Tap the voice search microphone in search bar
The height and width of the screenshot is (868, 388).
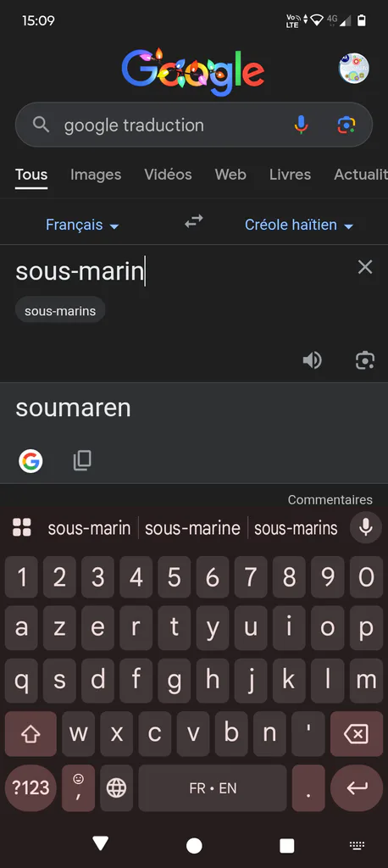coord(301,125)
